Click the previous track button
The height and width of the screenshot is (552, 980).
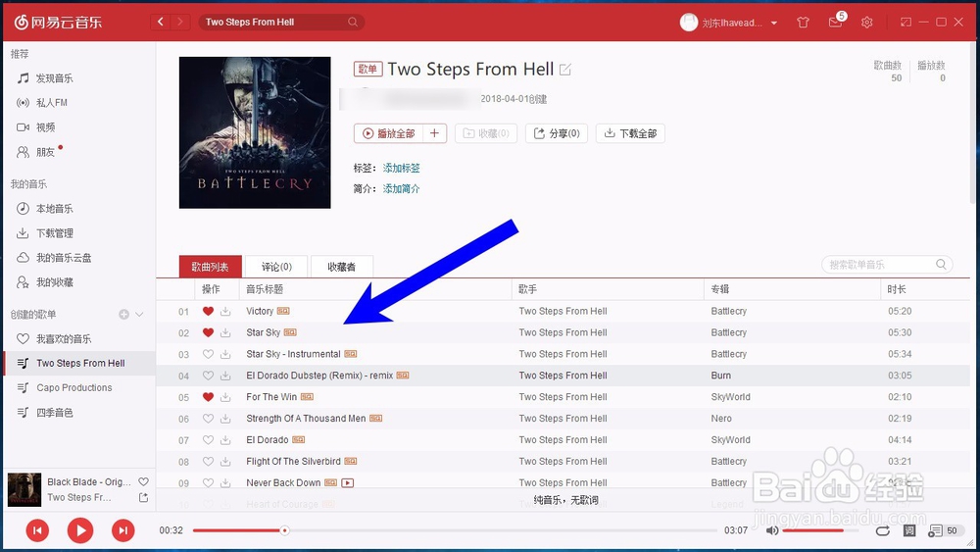click(x=37, y=530)
